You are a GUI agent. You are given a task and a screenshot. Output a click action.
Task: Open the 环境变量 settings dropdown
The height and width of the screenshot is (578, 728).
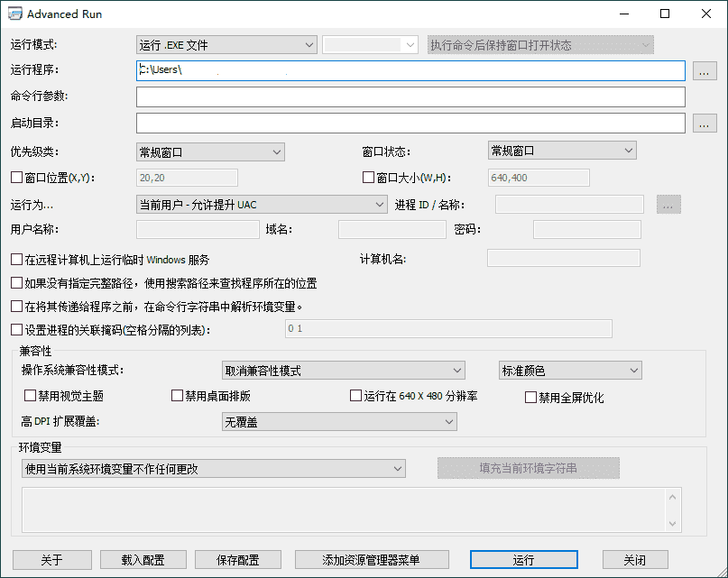click(x=212, y=469)
